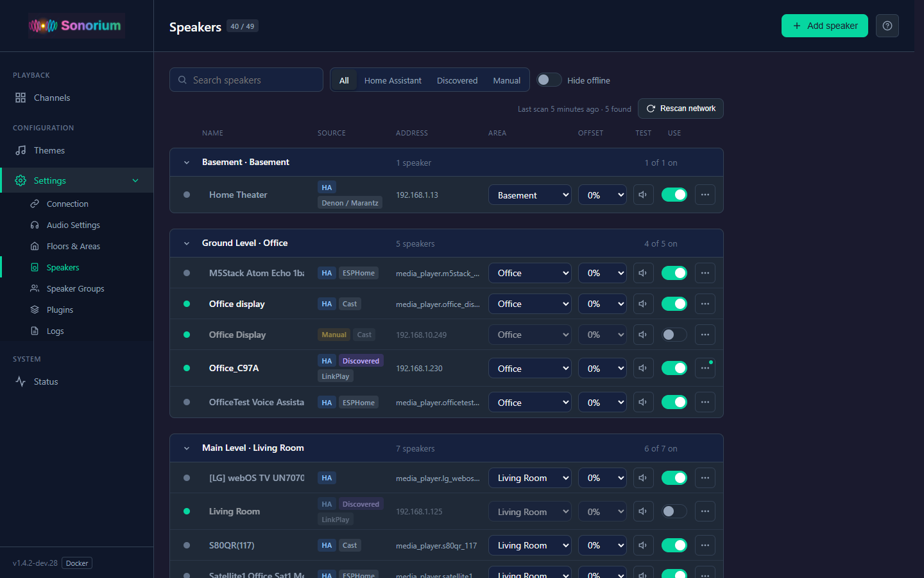Viewport: 924px width, 578px height.
Task: Test the S80QR(117) speaker sound
Action: (x=643, y=545)
